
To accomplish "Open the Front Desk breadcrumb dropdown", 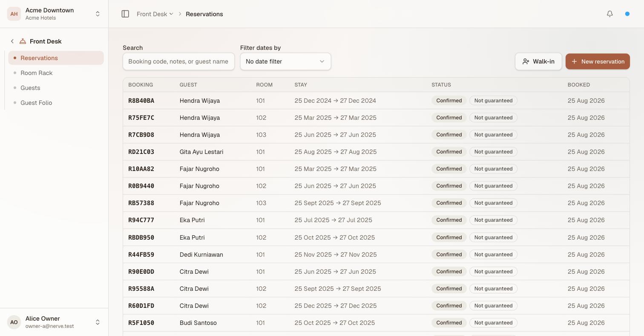I will coord(155,14).
